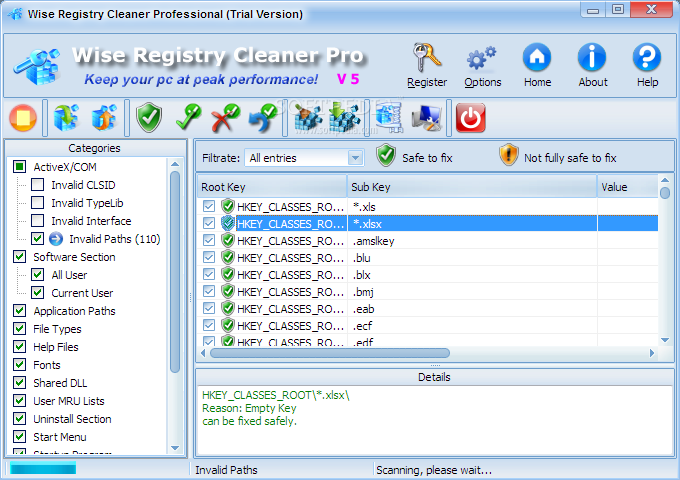Open the About info icon
The image size is (680, 480).
592,57
